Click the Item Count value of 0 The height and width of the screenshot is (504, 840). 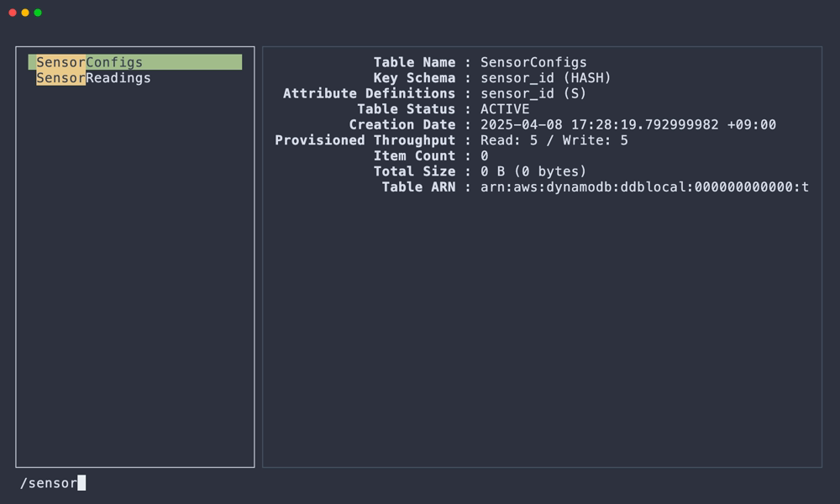coord(485,156)
